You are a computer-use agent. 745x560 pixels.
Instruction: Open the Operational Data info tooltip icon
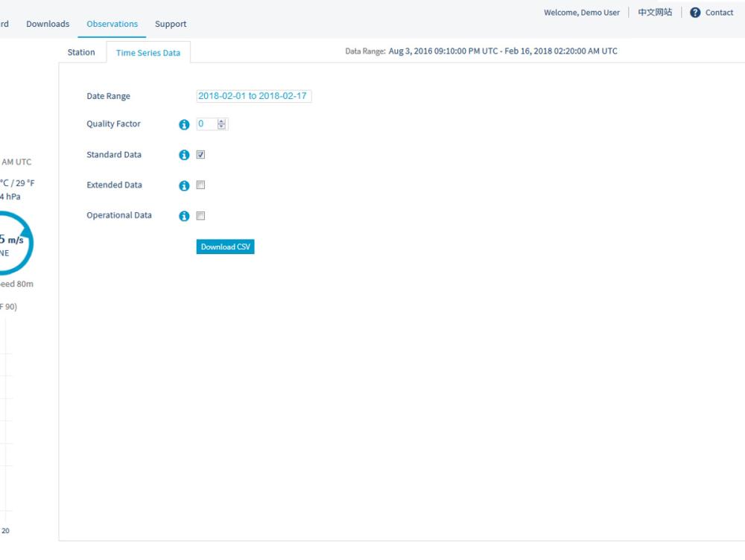coord(184,216)
